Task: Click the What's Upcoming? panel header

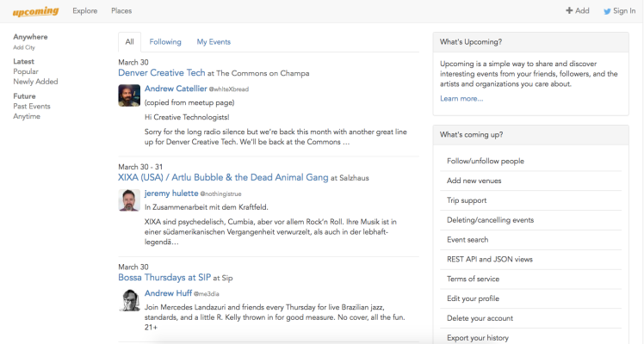Action: pos(530,42)
